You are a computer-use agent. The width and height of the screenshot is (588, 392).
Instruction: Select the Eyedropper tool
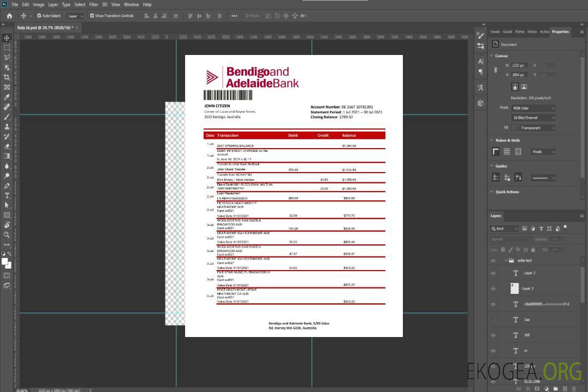[7, 97]
